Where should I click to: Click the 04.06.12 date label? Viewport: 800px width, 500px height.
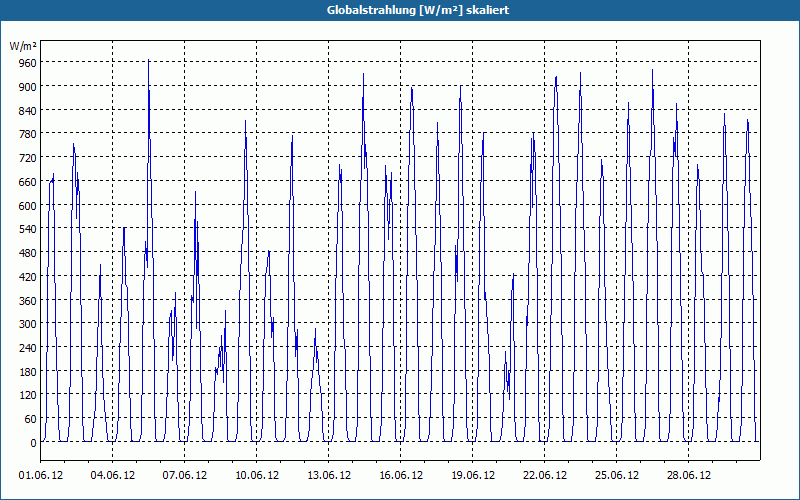coord(113,476)
